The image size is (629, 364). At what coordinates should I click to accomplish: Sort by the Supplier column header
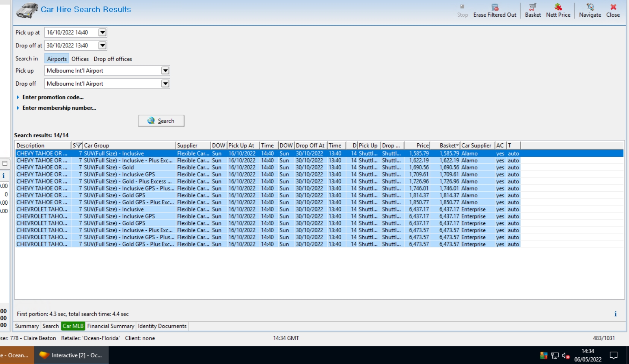(x=193, y=146)
